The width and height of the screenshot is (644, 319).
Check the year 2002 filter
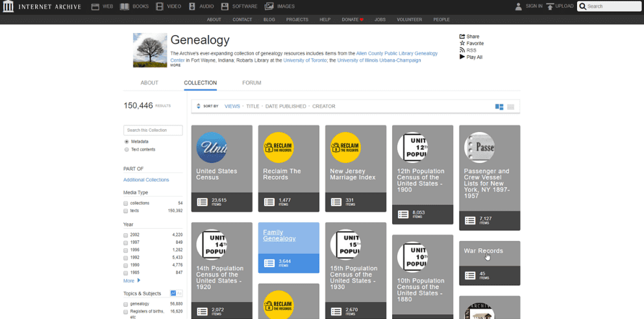click(126, 235)
